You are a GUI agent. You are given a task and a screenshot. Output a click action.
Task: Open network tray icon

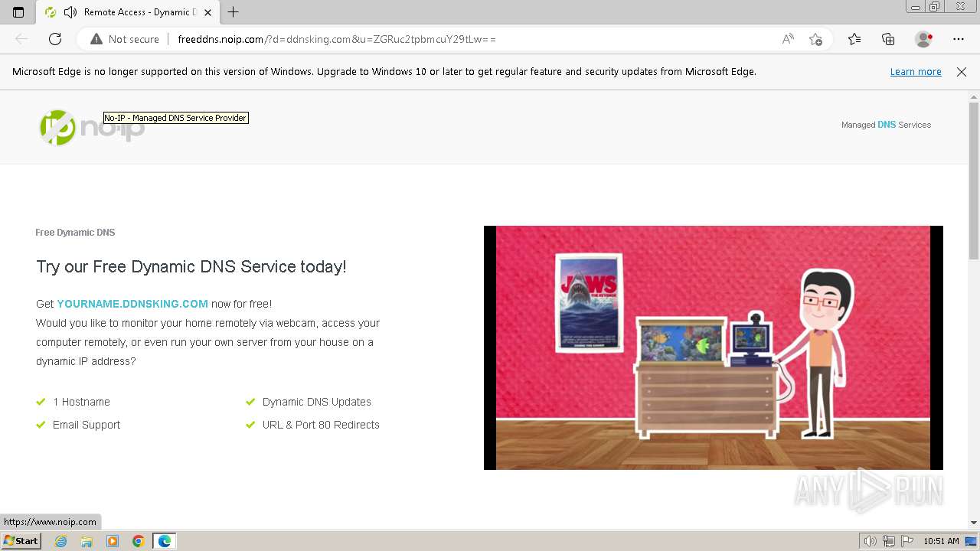[889, 541]
